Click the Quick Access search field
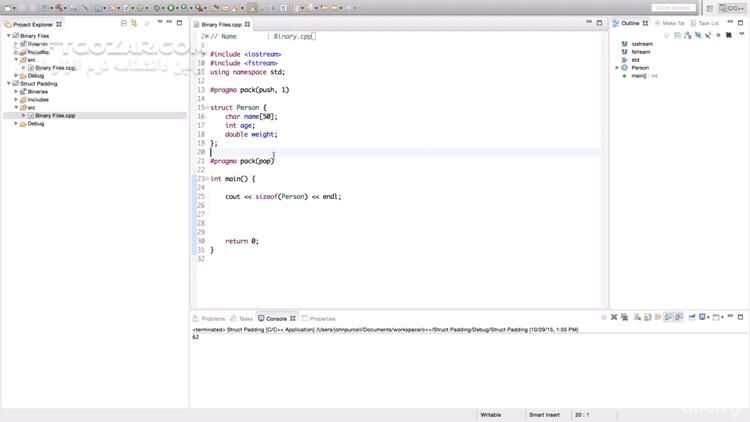This screenshot has height=422, width=750. tap(673, 8)
